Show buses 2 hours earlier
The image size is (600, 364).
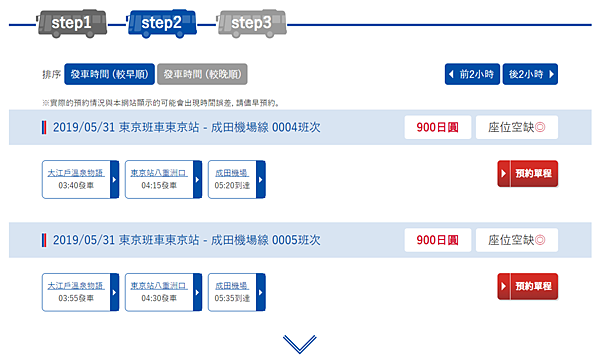[x=472, y=74]
